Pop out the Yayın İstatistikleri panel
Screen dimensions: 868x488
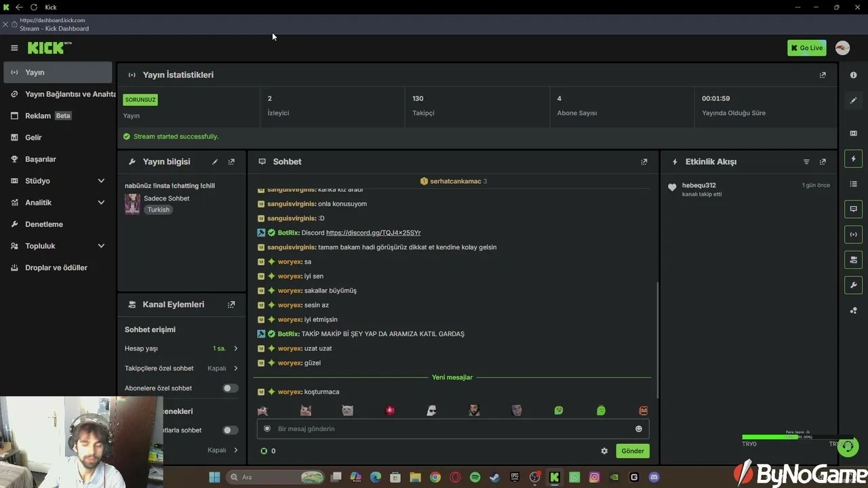[823, 75]
